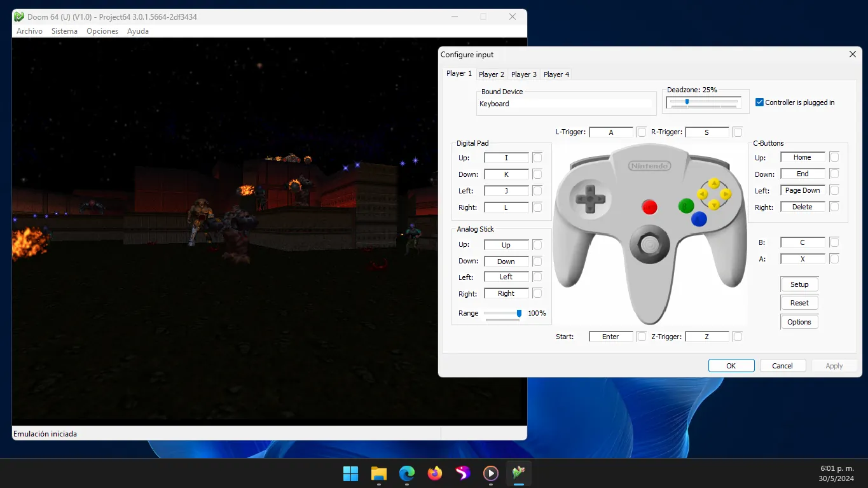Click the analog stick on the controller image
Image resolution: width=868 pixels, height=488 pixels.
pyautogui.click(x=649, y=244)
